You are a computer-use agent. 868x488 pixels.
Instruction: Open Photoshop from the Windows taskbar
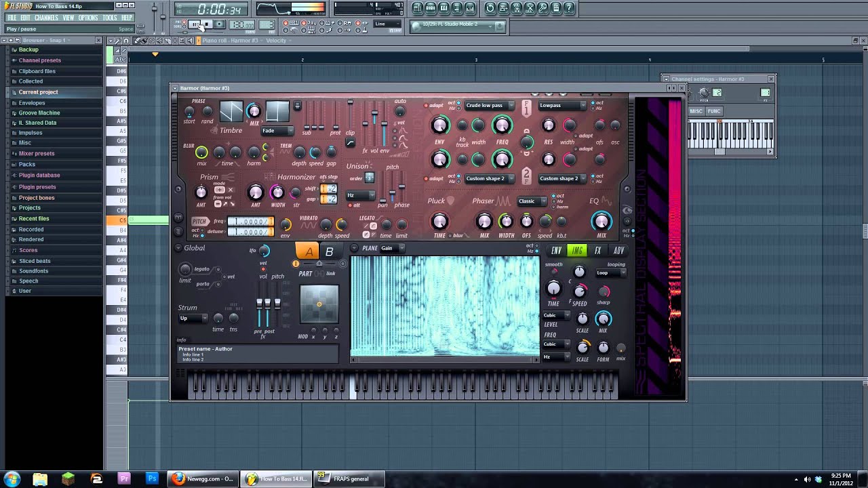[152, 479]
